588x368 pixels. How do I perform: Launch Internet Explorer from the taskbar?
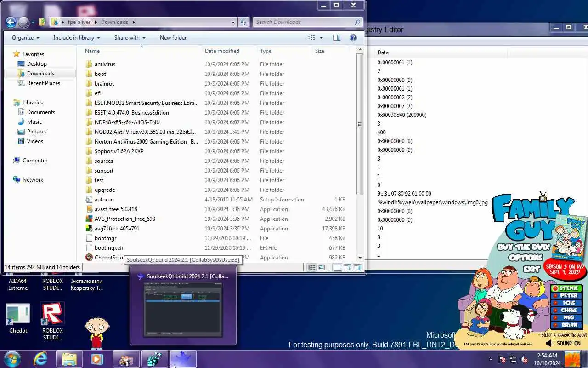[x=40, y=359]
